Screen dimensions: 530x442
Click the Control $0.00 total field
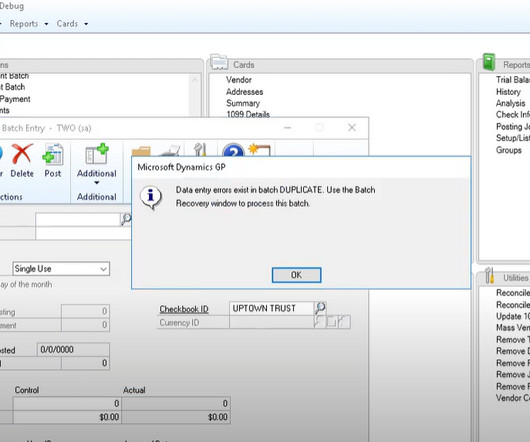pos(67,417)
